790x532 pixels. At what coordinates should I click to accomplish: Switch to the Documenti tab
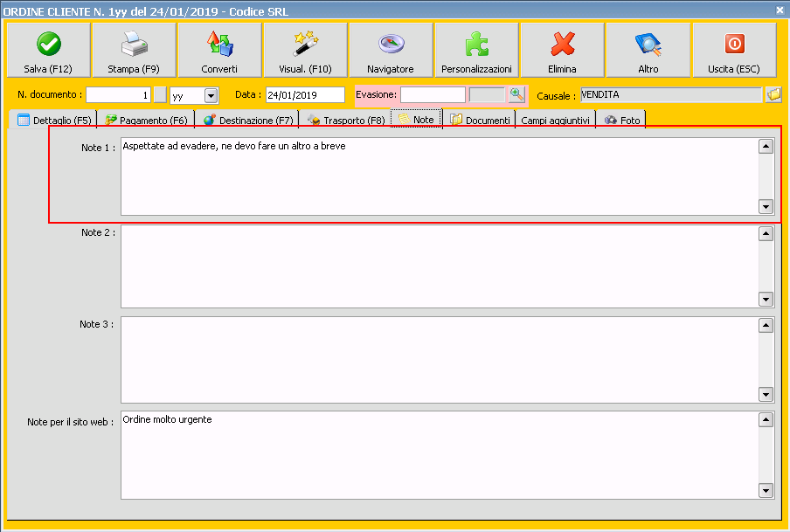tap(479, 120)
